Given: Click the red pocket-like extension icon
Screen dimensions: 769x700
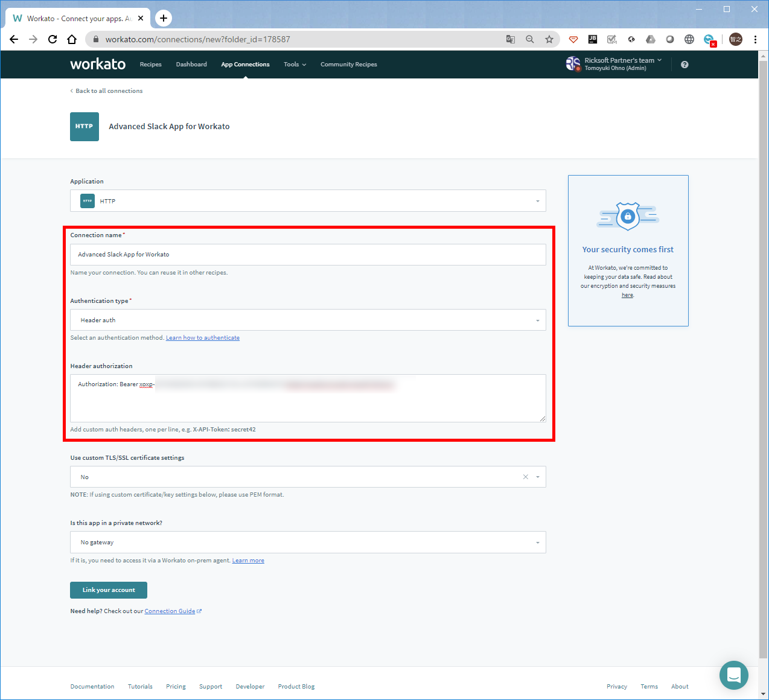Looking at the screenshot, I should click(573, 39).
